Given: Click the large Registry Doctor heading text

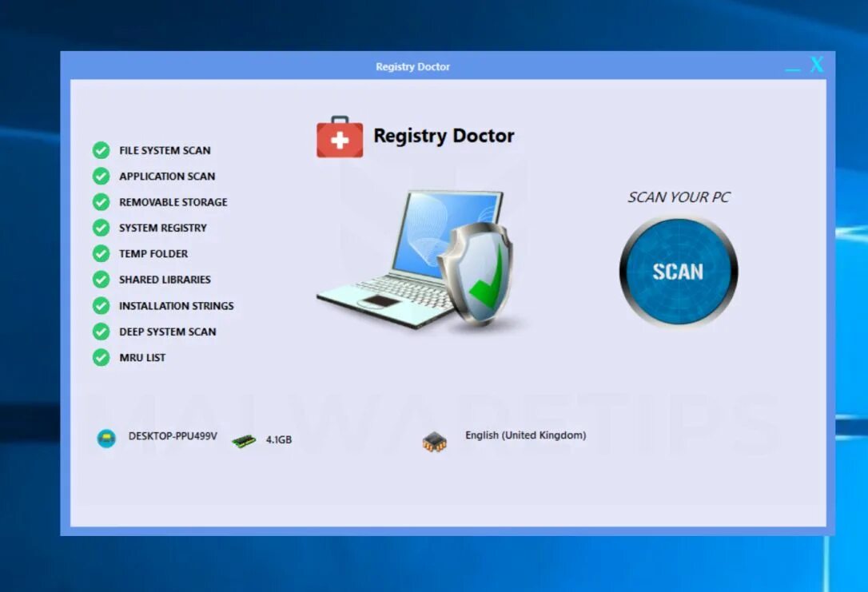Looking at the screenshot, I should point(444,136).
